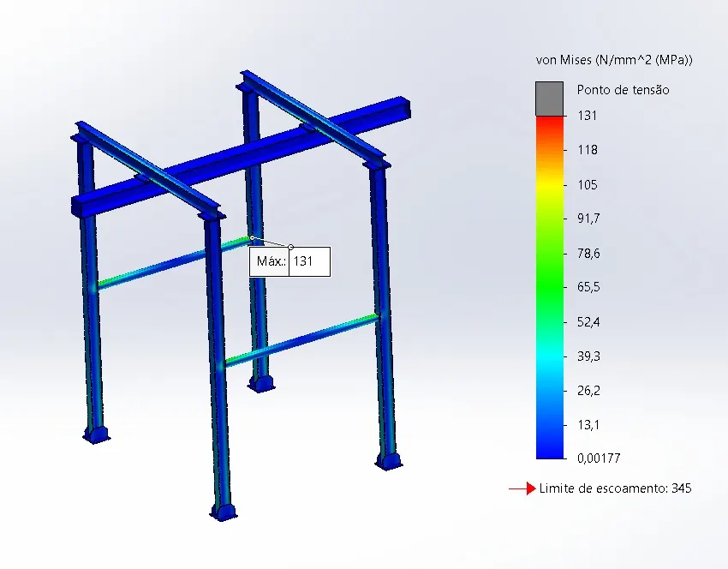Click the 131 value inside the Máx. callout
Screen dimensions: 728x569
pyautogui.click(x=303, y=261)
